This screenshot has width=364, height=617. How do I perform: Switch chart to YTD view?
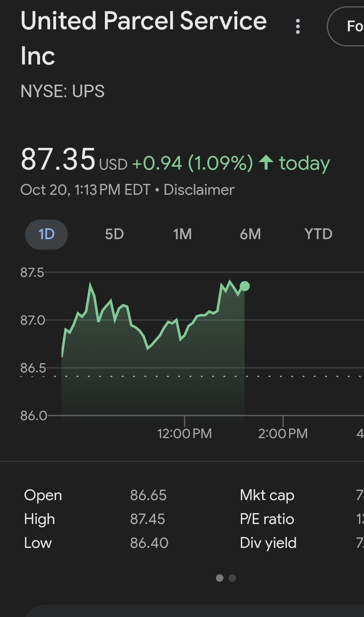[x=318, y=234]
